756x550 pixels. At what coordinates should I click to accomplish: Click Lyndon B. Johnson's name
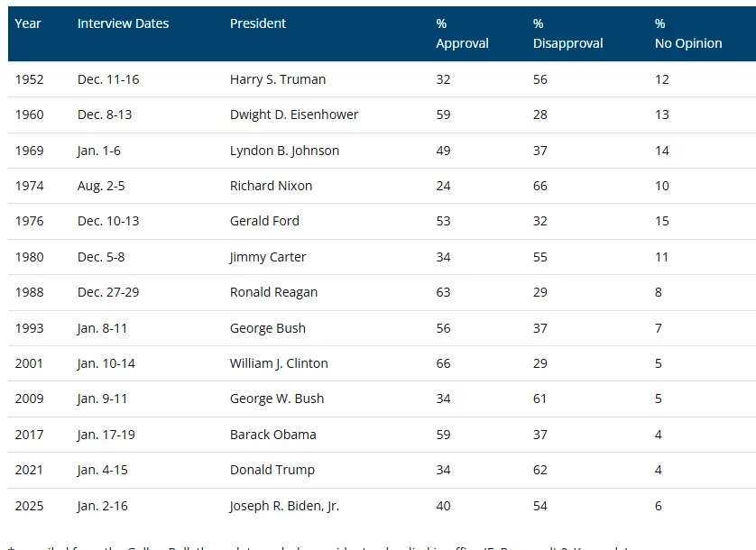(284, 151)
